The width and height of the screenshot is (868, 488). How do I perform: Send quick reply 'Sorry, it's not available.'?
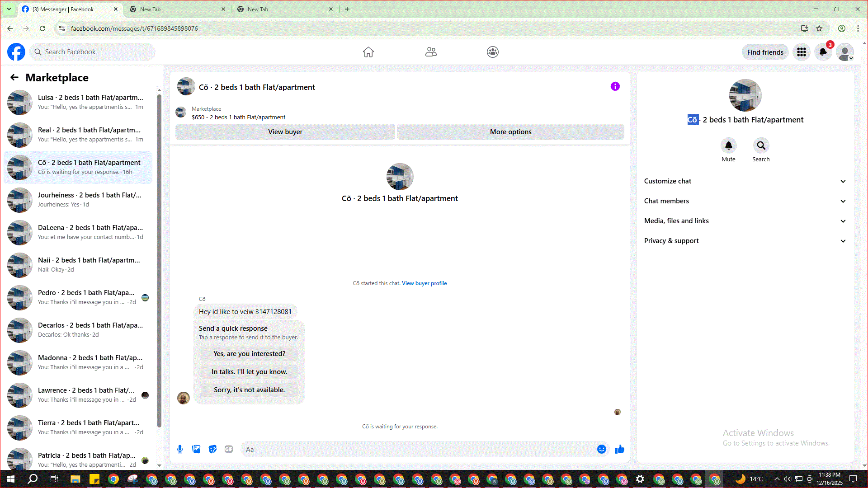[x=250, y=390]
